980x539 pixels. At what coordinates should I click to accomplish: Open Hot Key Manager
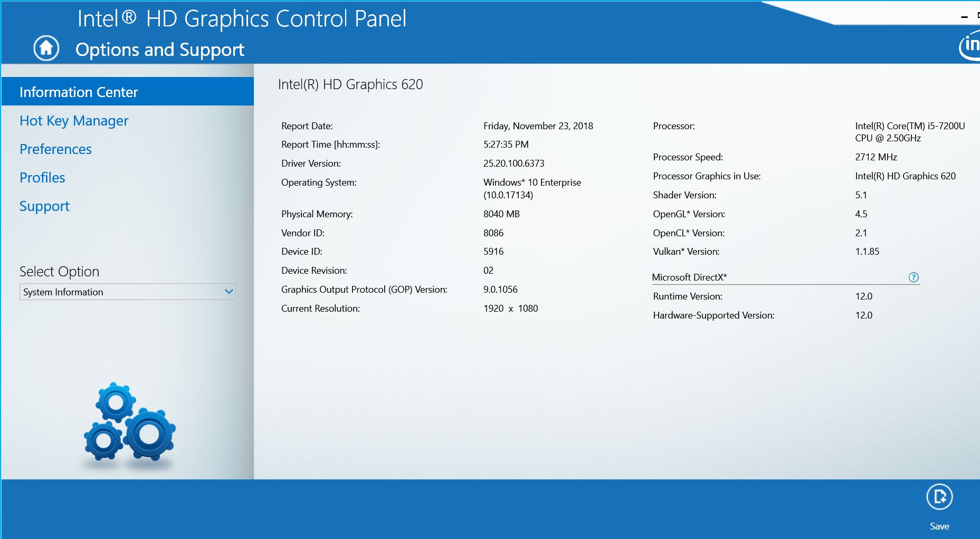tap(74, 121)
